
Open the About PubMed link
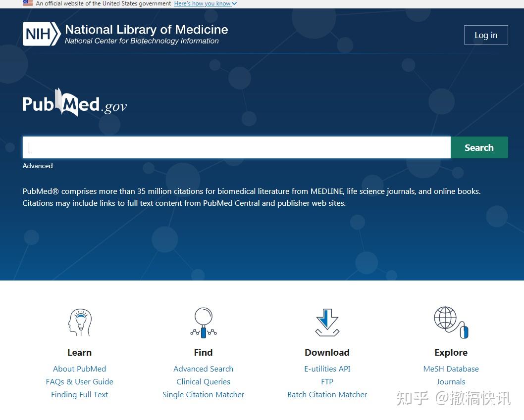tap(80, 369)
